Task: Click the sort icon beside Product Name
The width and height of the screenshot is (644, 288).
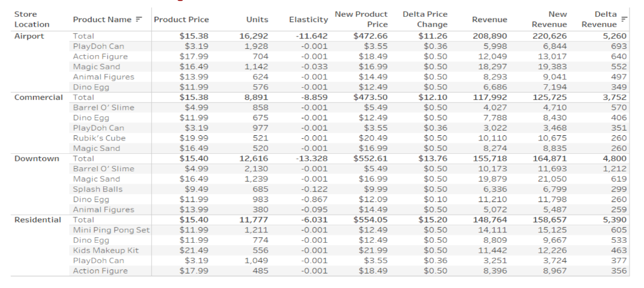Action: (139, 20)
